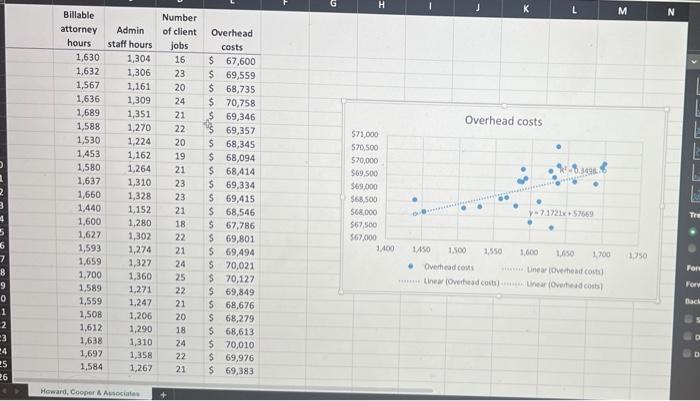The height and width of the screenshot is (401, 700).
Task: Select the cell containing 67,600
Action: pos(232,61)
